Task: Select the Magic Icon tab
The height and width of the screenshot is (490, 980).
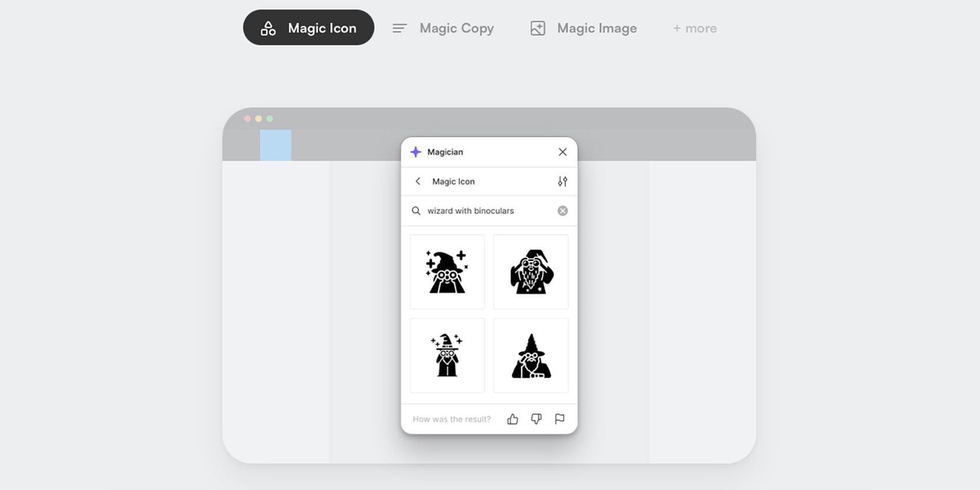Action: point(309,27)
